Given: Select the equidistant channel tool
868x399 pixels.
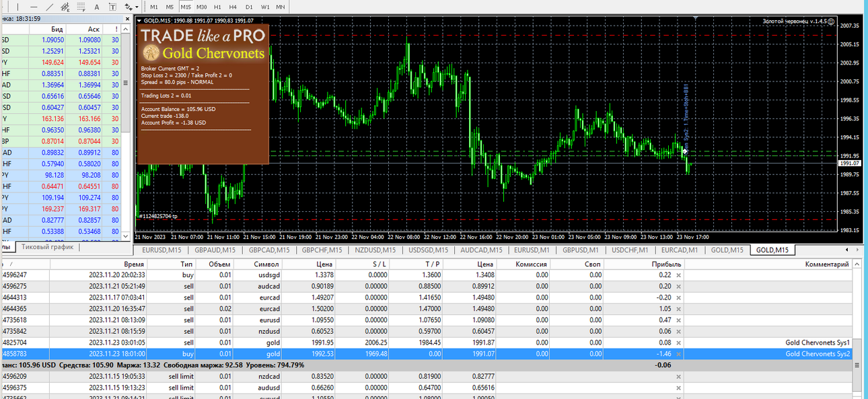Looking at the screenshot, I should [65, 7].
